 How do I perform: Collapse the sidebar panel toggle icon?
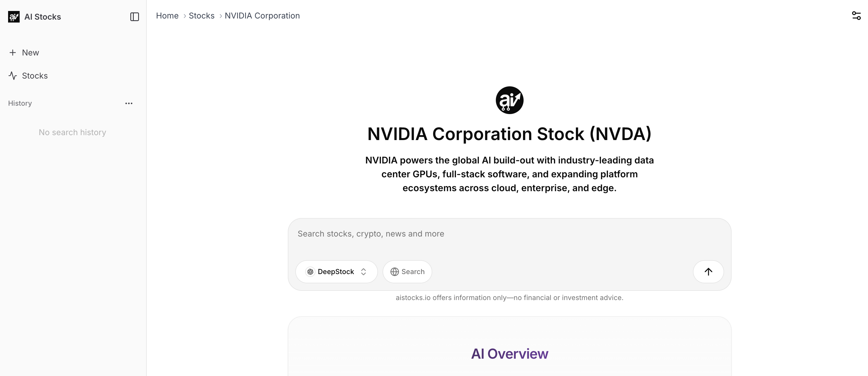[134, 16]
